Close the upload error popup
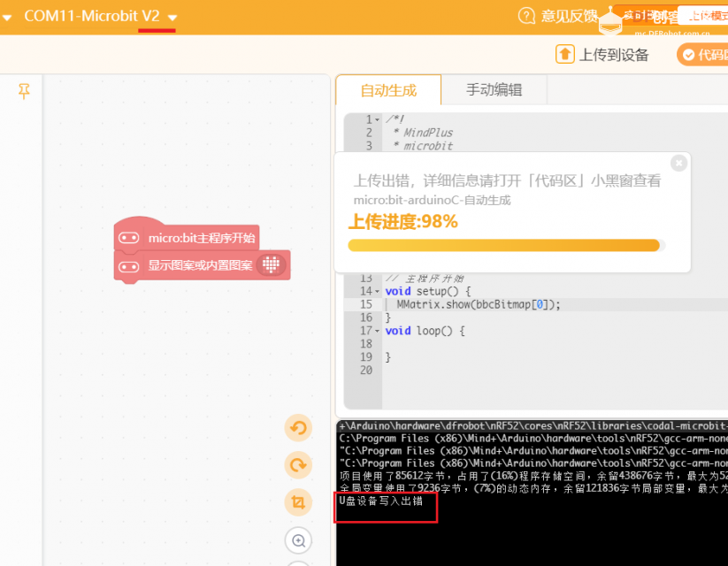Image resolution: width=728 pixels, height=566 pixels. (x=678, y=163)
